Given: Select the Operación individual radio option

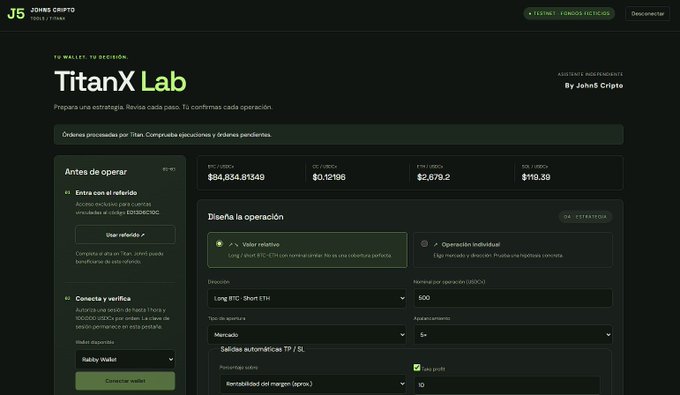Looking at the screenshot, I should (424, 244).
